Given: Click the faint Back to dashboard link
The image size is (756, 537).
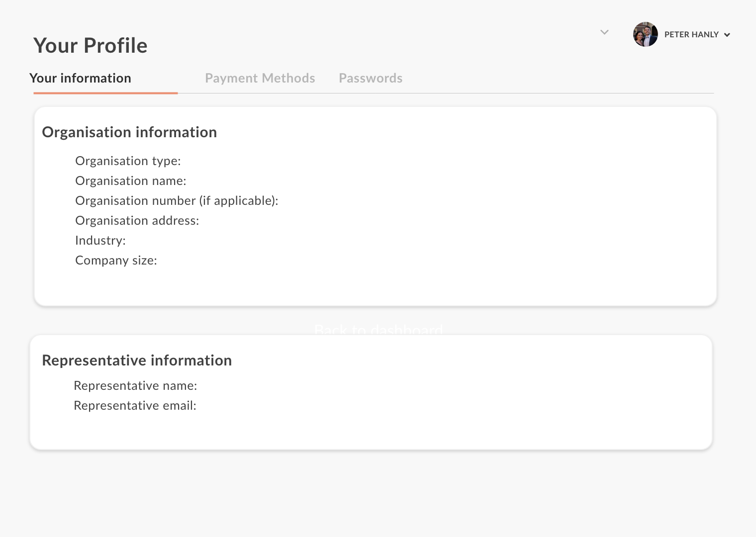Looking at the screenshot, I should tap(378, 329).
